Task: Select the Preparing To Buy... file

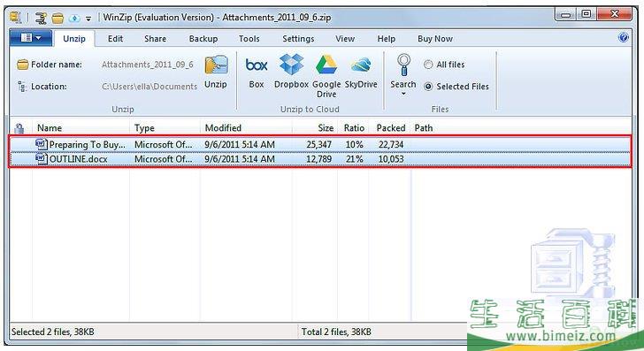Action: click(x=88, y=144)
